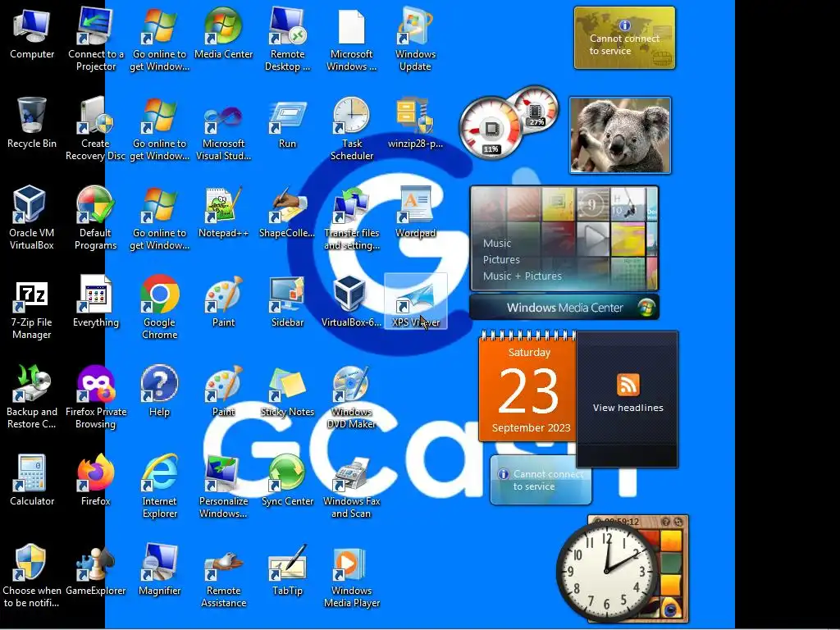The height and width of the screenshot is (630, 840).
Task: Launch the Everything search shortcut
Action: [95, 302]
